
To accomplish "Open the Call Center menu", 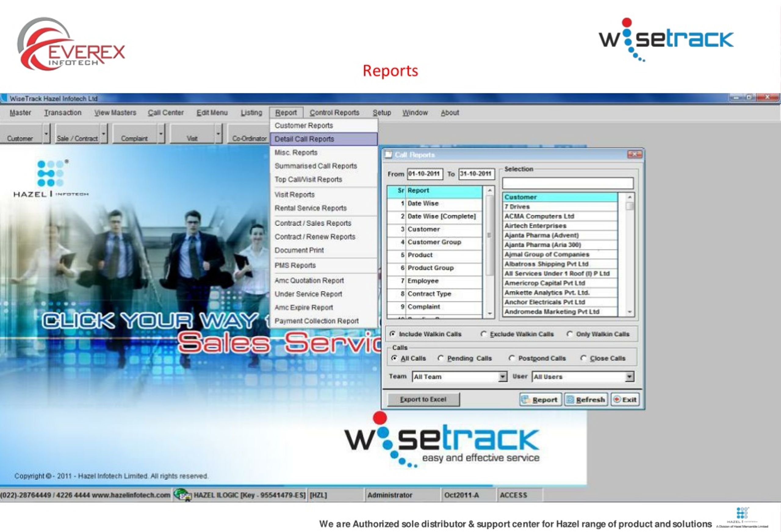I will (x=166, y=113).
